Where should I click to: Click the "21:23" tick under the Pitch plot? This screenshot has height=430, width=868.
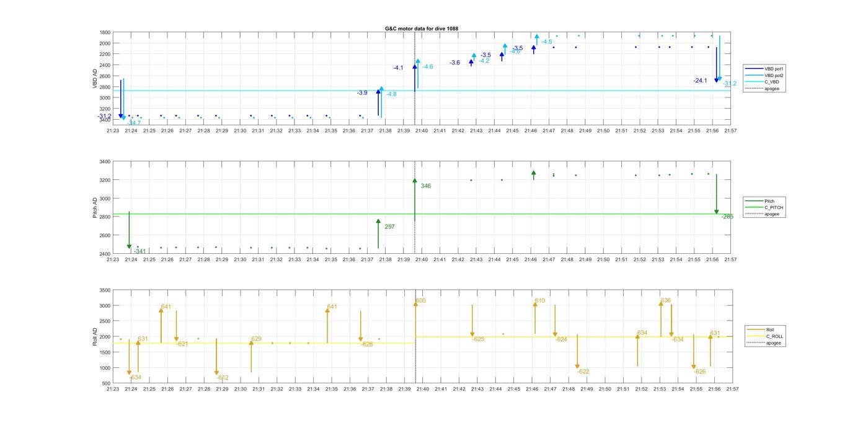point(112,259)
